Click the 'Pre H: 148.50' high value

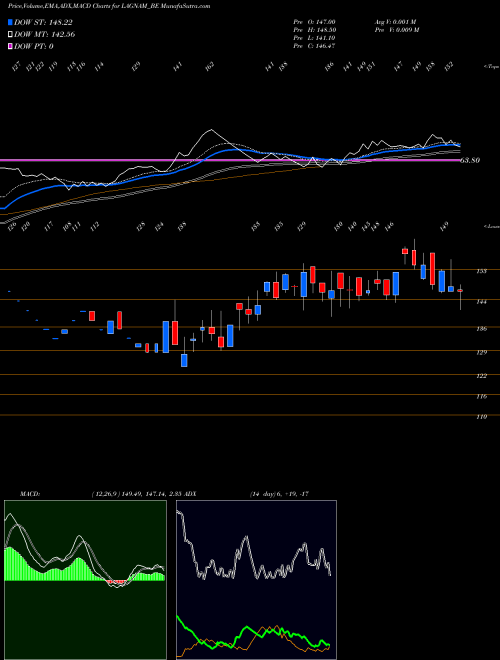[314, 30]
